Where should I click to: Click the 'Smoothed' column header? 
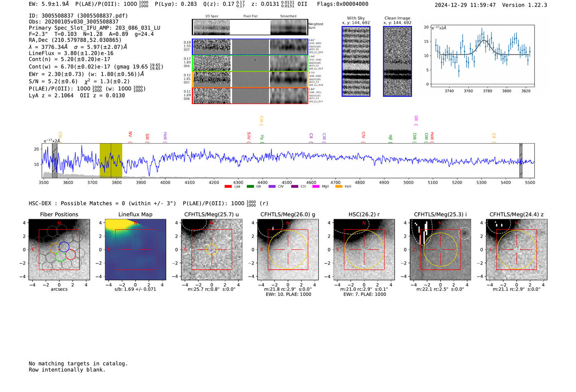click(288, 16)
